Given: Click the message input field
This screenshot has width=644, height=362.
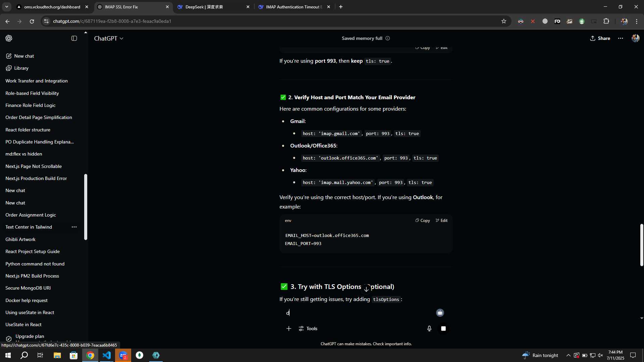Looking at the screenshot, I should tap(359, 313).
